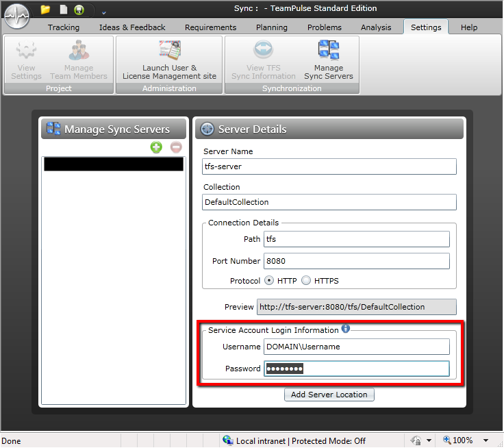Expand the quick access toolbar dropdown arrow
Screen dimensions: 504x448
coord(104,13)
